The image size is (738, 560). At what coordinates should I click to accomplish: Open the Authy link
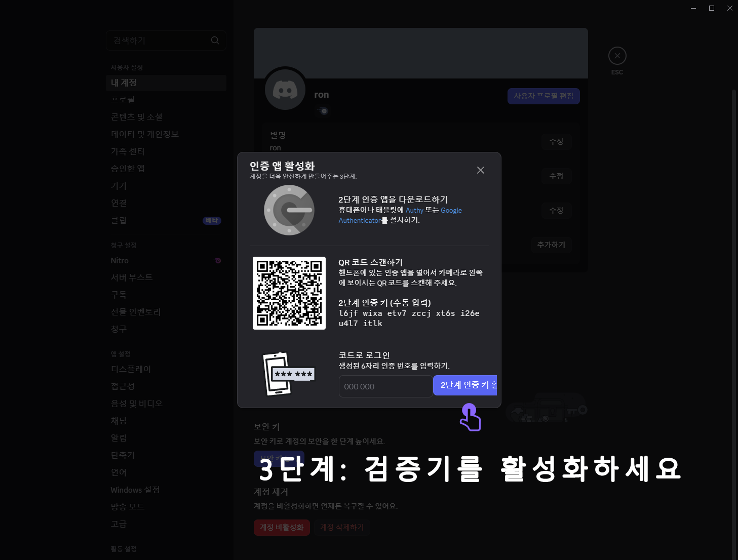(x=414, y=210)
